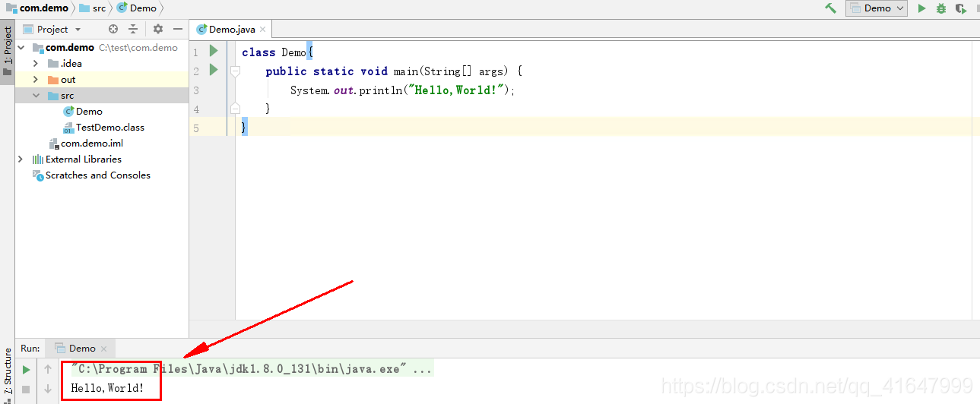Collapse the src folder arrow

[36, 96]
